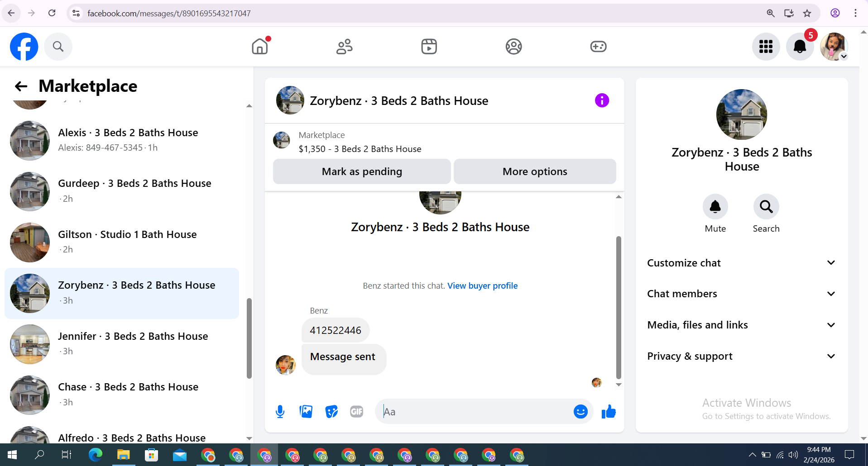868x466 pixels.
Task: Expand Privacy & support section
Action: tap(742, 357)
